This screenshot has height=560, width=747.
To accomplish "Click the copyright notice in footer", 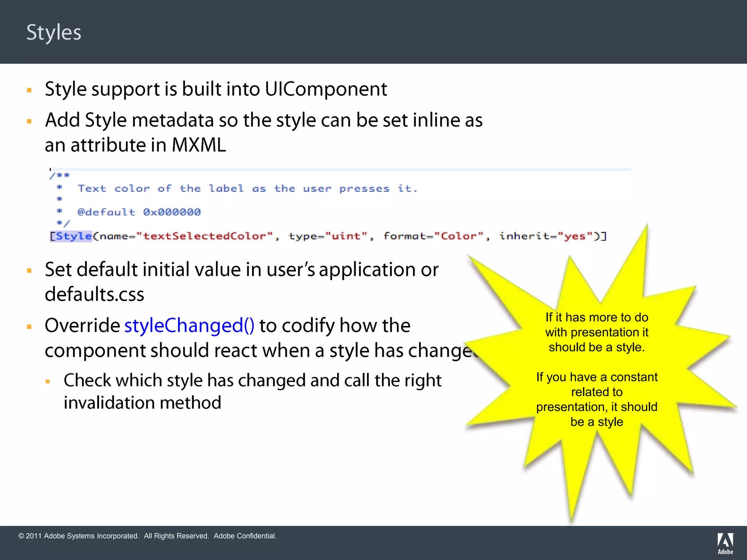I will pyautogui.click(x=147, y=536).
